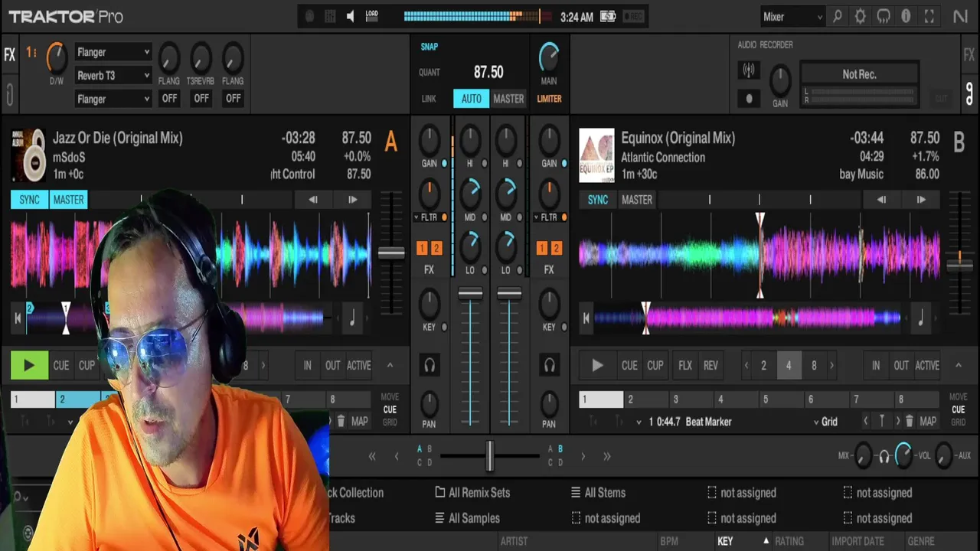Click the CUE button on Deck B
Image resolution: width=980 pixels, height=551 pixels.
point(629,366)
